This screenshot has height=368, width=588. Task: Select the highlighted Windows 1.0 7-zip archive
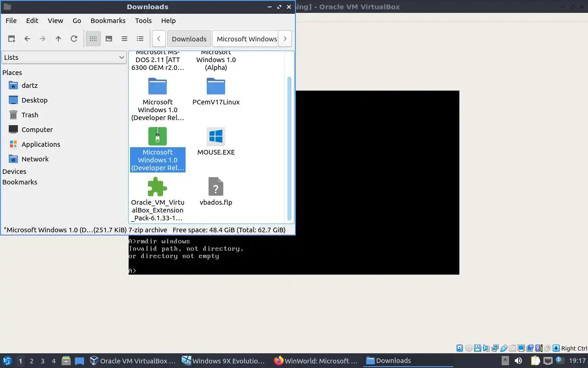pyautogui.click(x=158, y=149)
